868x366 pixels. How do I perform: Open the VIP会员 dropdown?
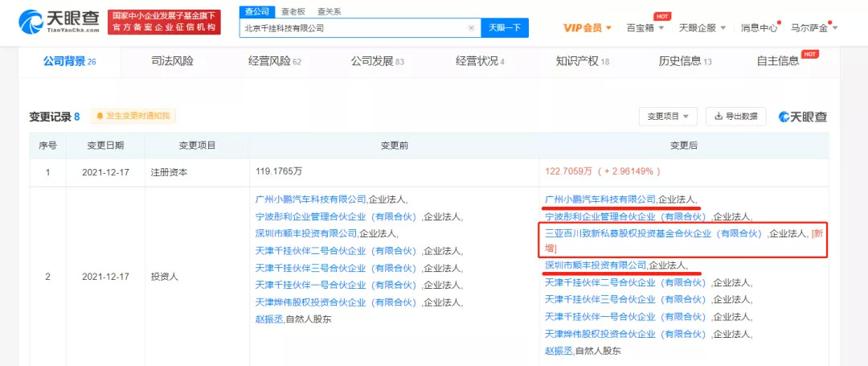pos(587,27)
